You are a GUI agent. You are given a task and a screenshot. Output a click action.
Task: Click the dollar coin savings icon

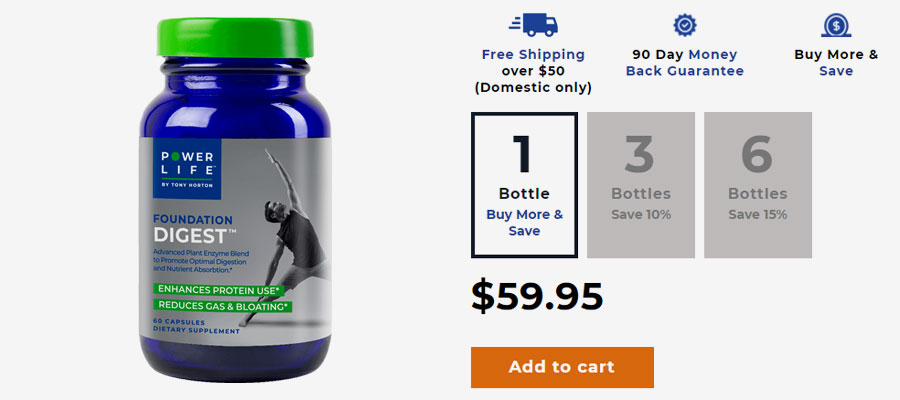click(836, 25)
